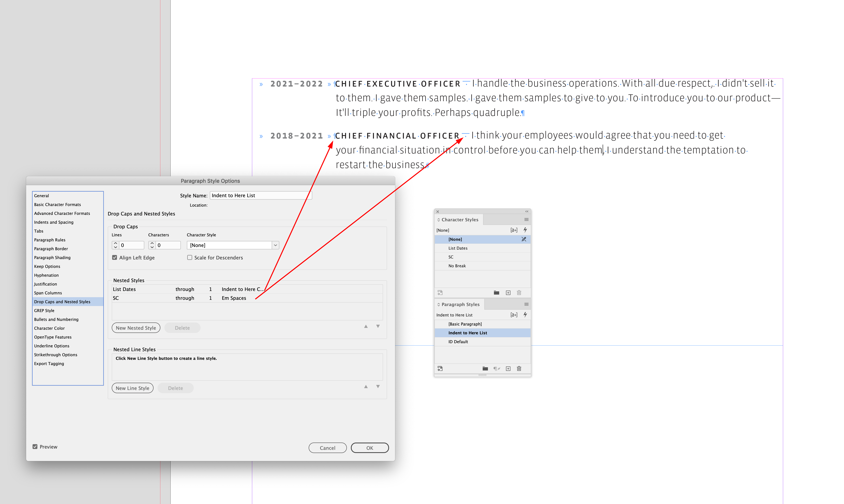
Task: Switch to the Bullets and Numbering category
Action: 56,319
